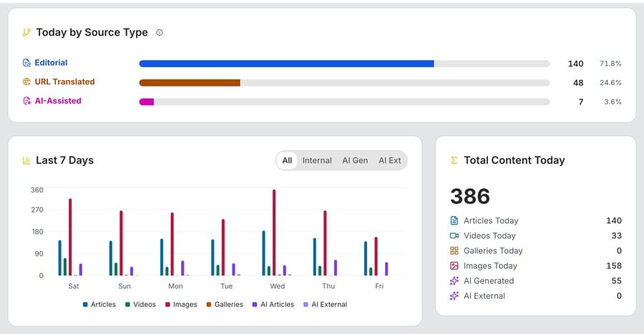Viewport: 644px width, 334px height.
Task: Click the branch icon before Today by Source Type
Action: click(x=26, y=32)
